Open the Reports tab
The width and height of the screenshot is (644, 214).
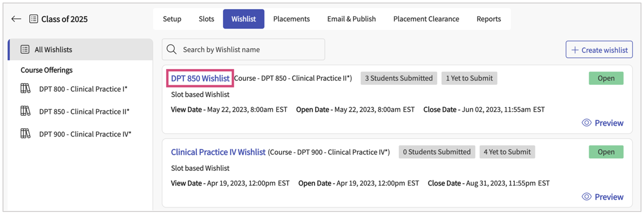pos(489,19)
